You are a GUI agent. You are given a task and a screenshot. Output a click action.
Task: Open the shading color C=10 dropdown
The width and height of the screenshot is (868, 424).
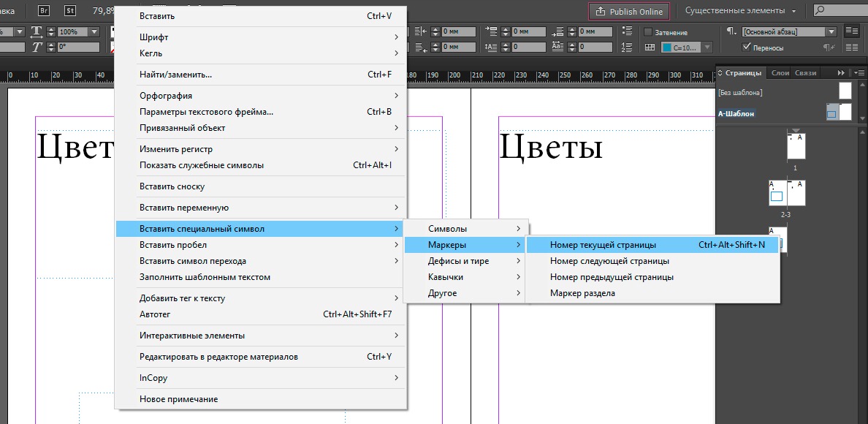click(705, 48)
